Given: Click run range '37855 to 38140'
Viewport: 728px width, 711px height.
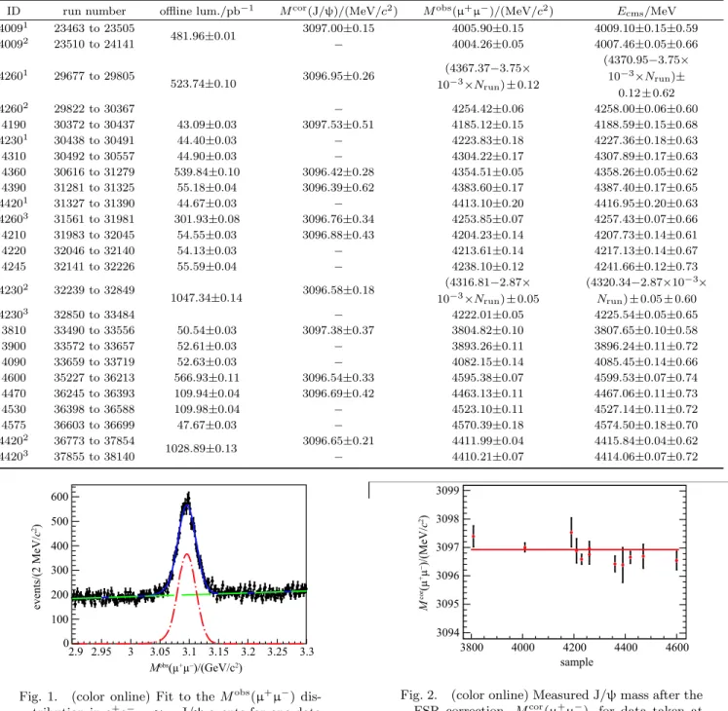Looking at the screenshot, I should [x=95, y=457].
